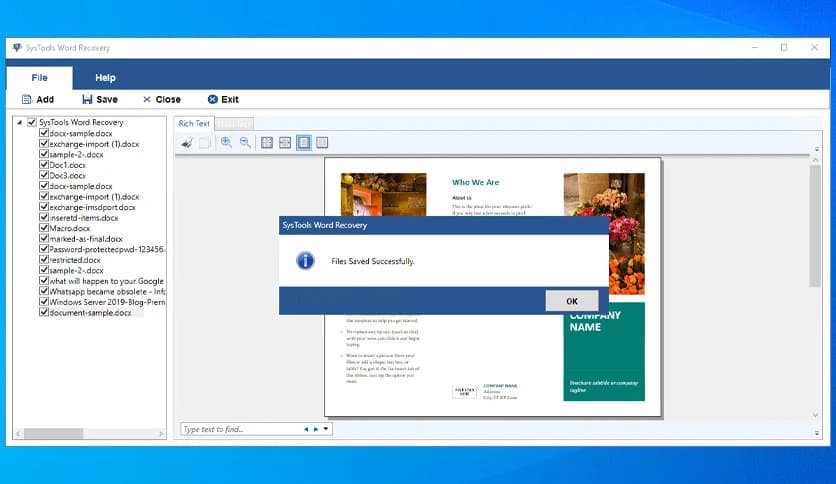Open the Help menu tab

click(x=105, y=78)
